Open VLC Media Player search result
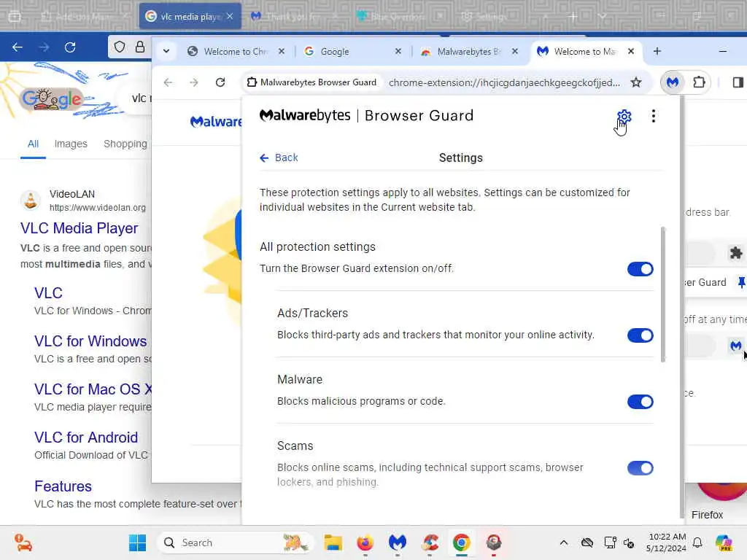The height and width of the screenshot is (560, 747). (79, 228)
